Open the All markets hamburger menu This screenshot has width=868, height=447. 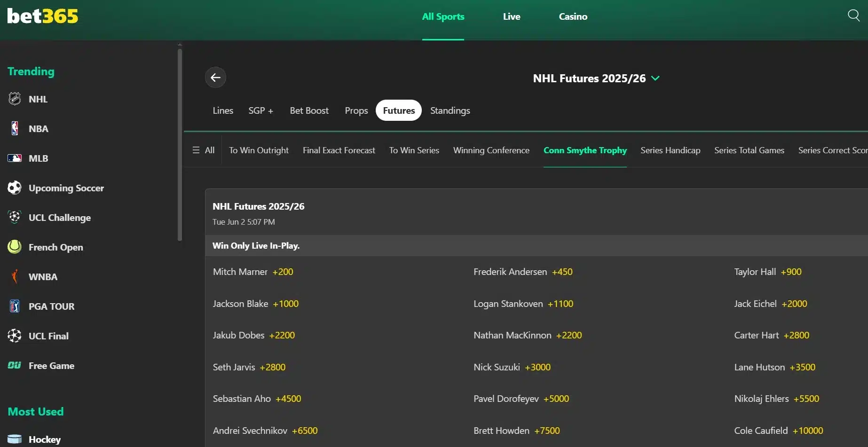point(203,150)
